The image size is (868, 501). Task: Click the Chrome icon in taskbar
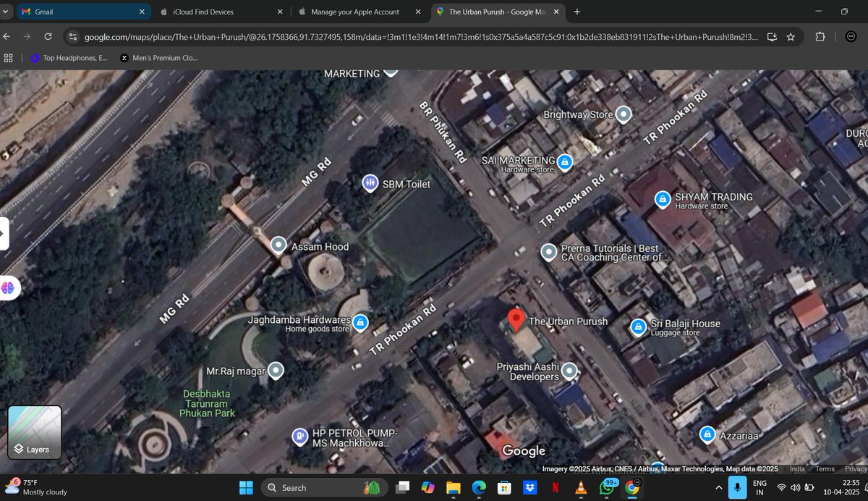click(x=631, y=487)
